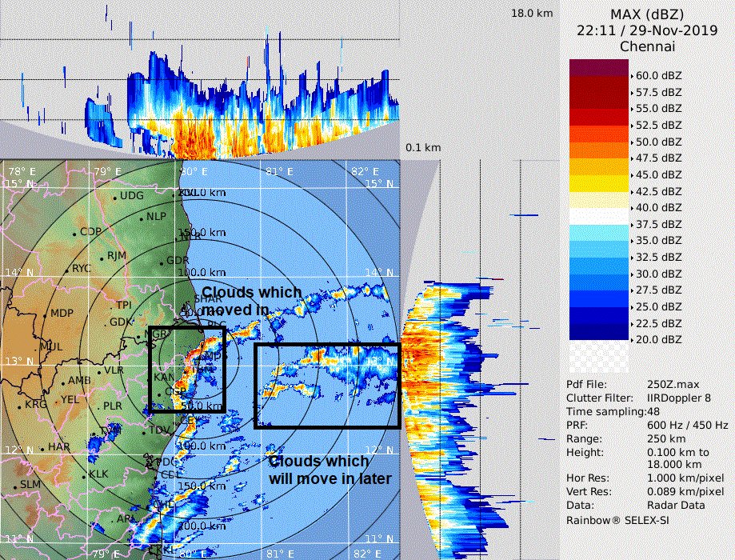Click the 47.5 dBZ legend label
The height and width of the screenshot is (560, 735).
658,158
